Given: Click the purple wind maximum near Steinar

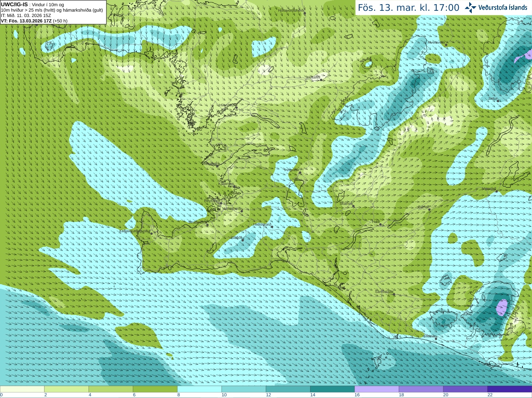Looking at the screenshot, I should pyautogui.click(x=502, y=307).
